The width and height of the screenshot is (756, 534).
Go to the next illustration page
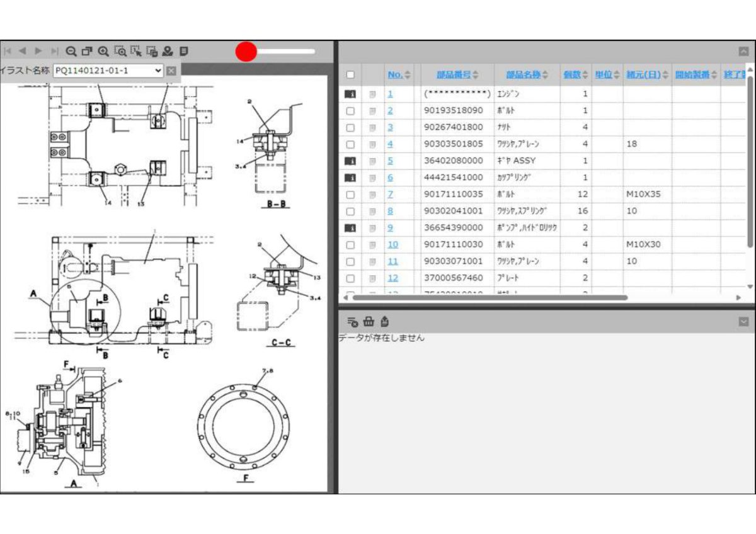pos(38,51)
